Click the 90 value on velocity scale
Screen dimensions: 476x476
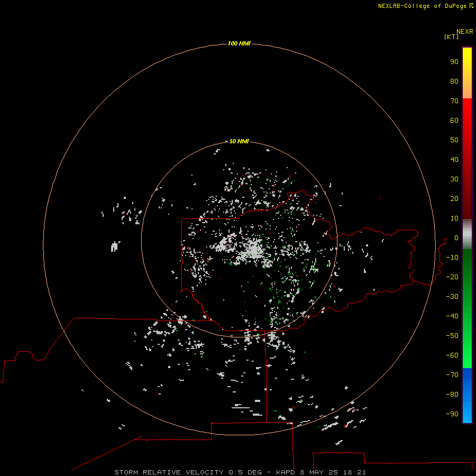pos(454,62)
